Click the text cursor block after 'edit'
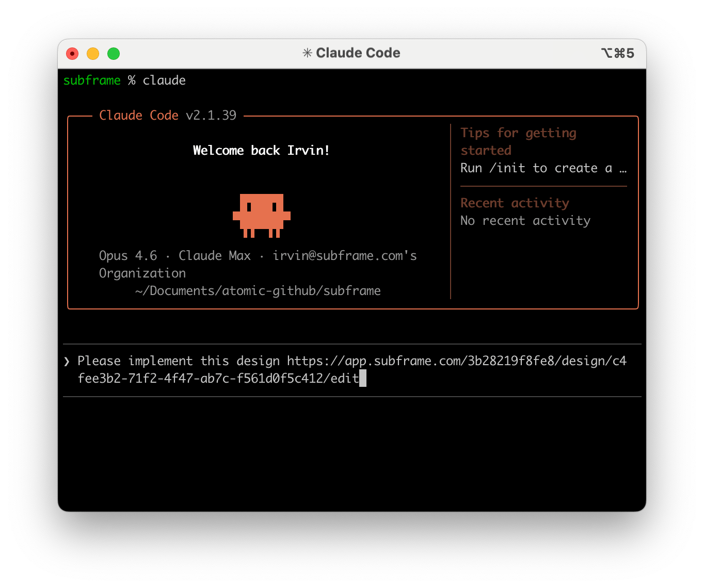The width and height of the screenshot is (704, 588). (363, 378)
